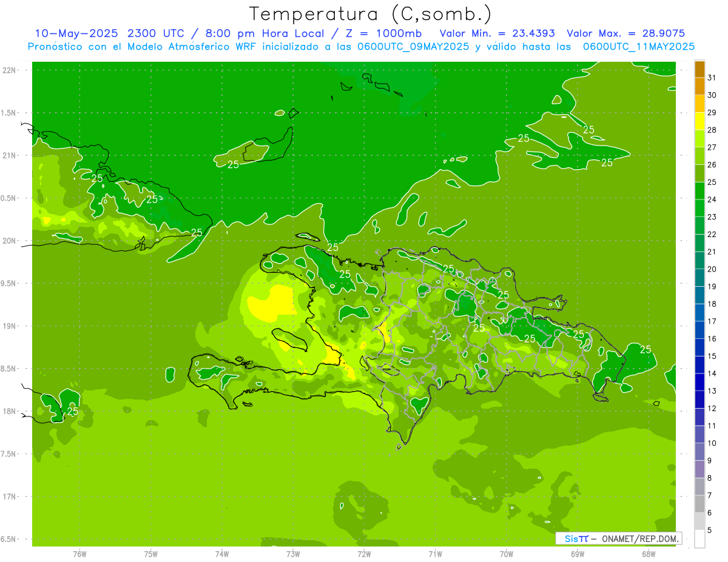Click the '25' value on the colorbar
The height and width of the screenshot is (562, 728).
tap(712, 182)
